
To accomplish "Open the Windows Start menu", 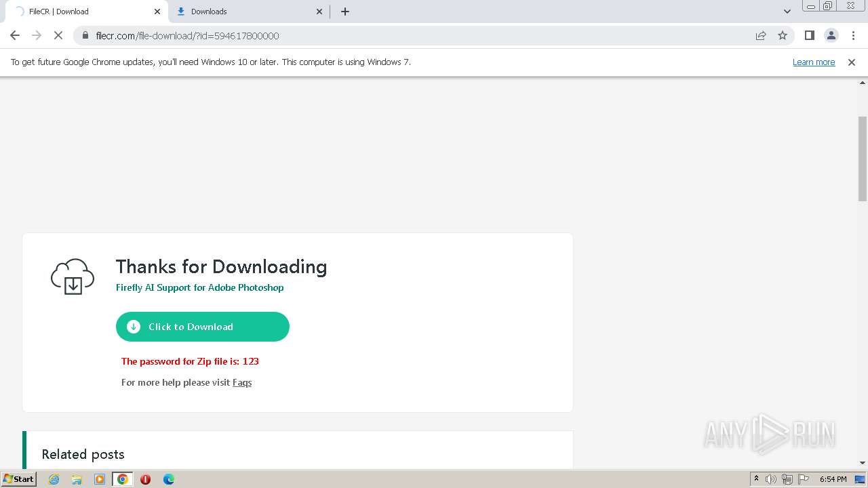I will (x=19, y=479).
